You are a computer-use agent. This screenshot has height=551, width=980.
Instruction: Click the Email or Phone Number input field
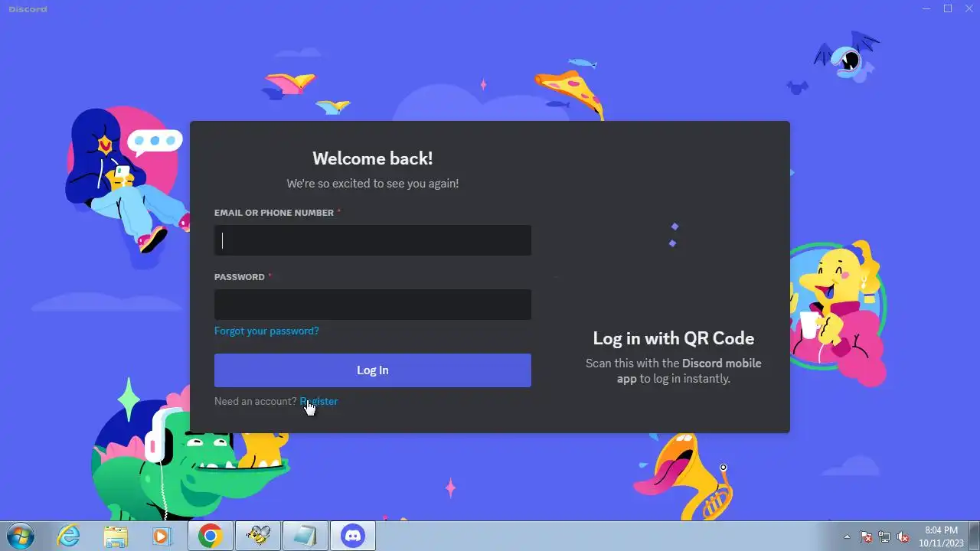pyautogui.click(x=373, y=240)
